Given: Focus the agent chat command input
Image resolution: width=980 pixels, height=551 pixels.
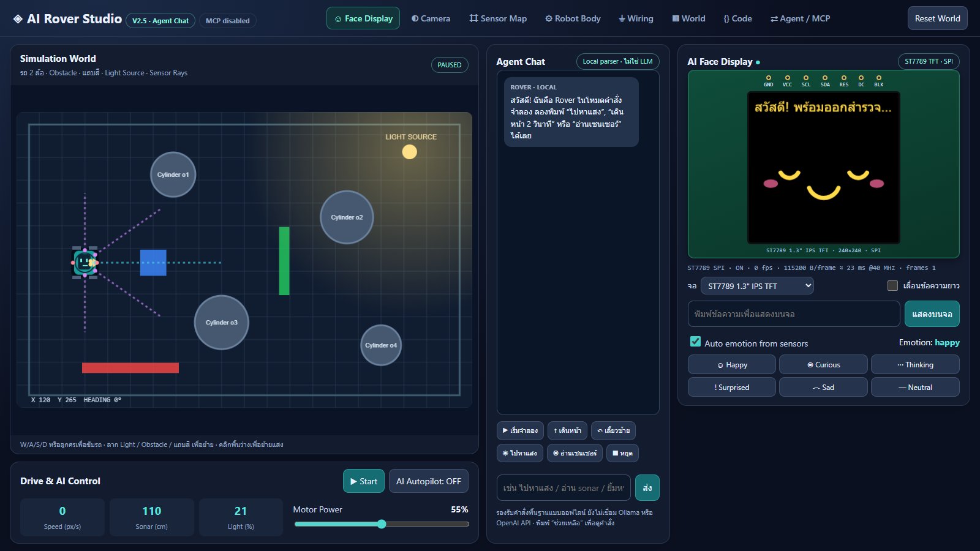Looking at the screenshot, I should 563,488.
